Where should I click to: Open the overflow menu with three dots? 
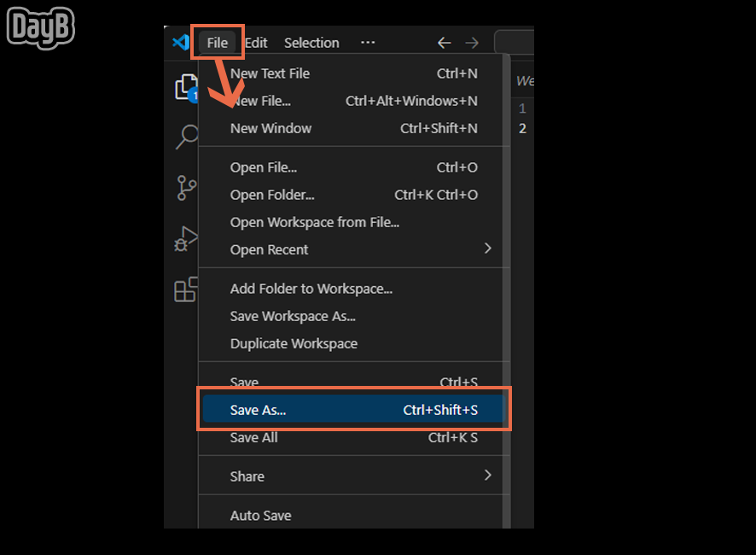(368, 42)
